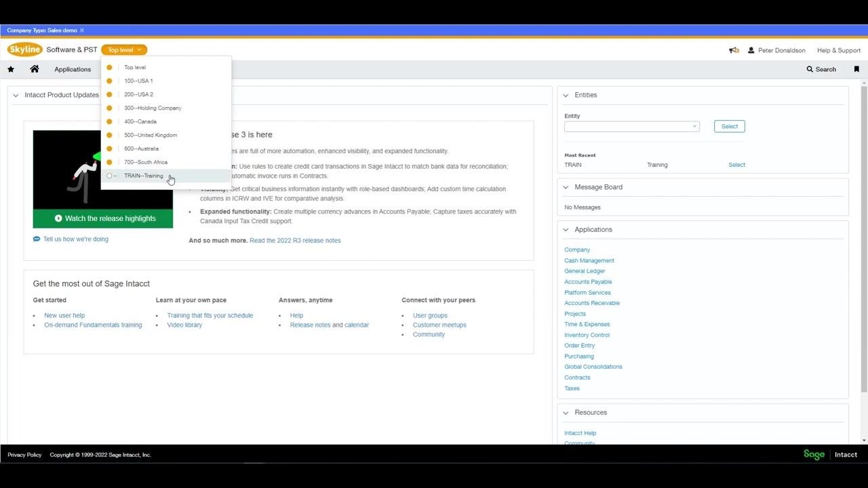Read the 2022 R3 release notes
Image resolution: width=868 pixels, height=488 pixels.
295,241
